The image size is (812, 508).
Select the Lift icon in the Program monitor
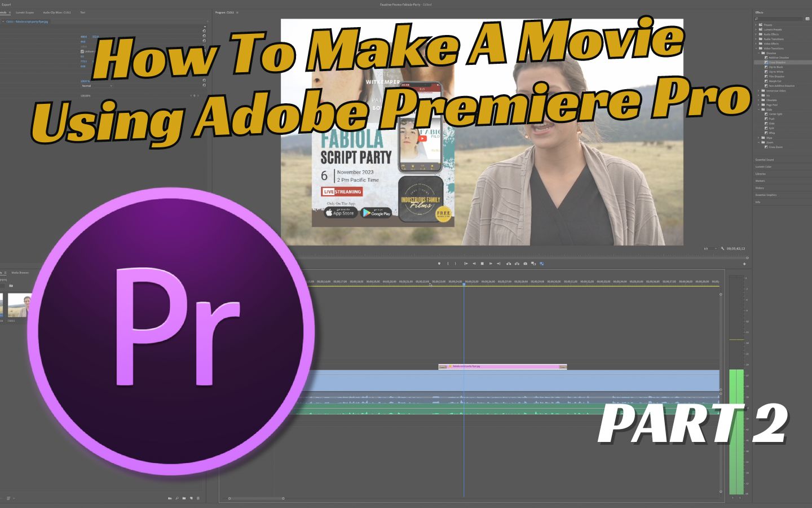[509, 263]
